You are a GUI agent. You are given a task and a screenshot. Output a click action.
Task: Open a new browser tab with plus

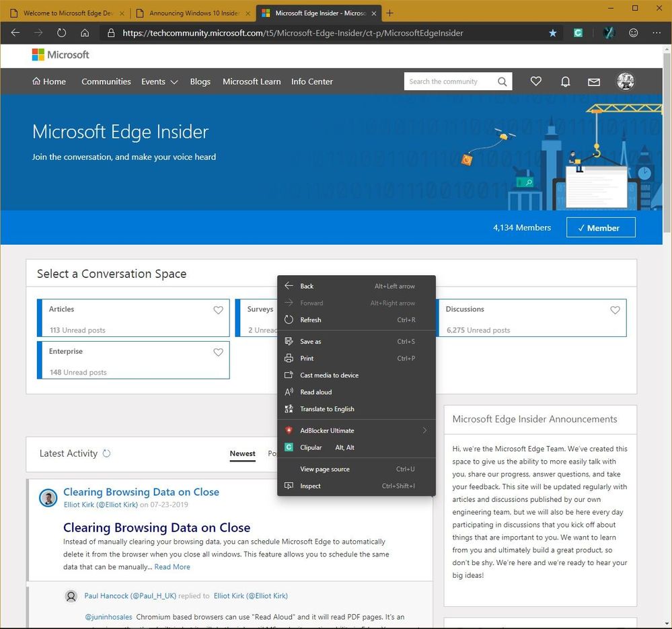click(x=389, y=13)
